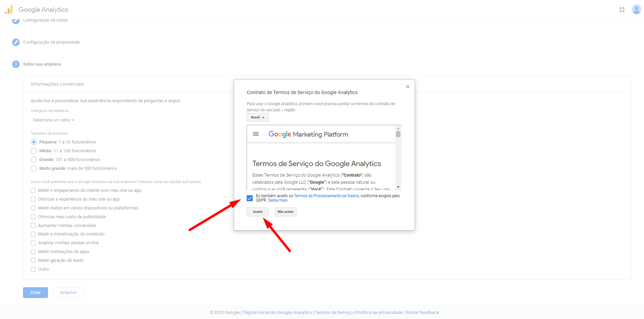Click the terms frame scrollbar up arrow
644x319 pixels.
tap(398, 129)
